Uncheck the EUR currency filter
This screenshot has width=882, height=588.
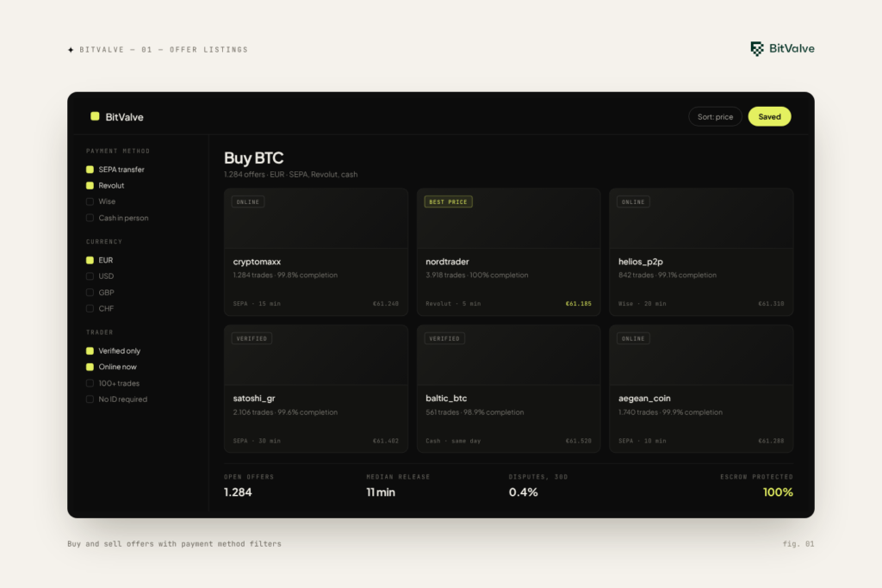pos(90,260)
